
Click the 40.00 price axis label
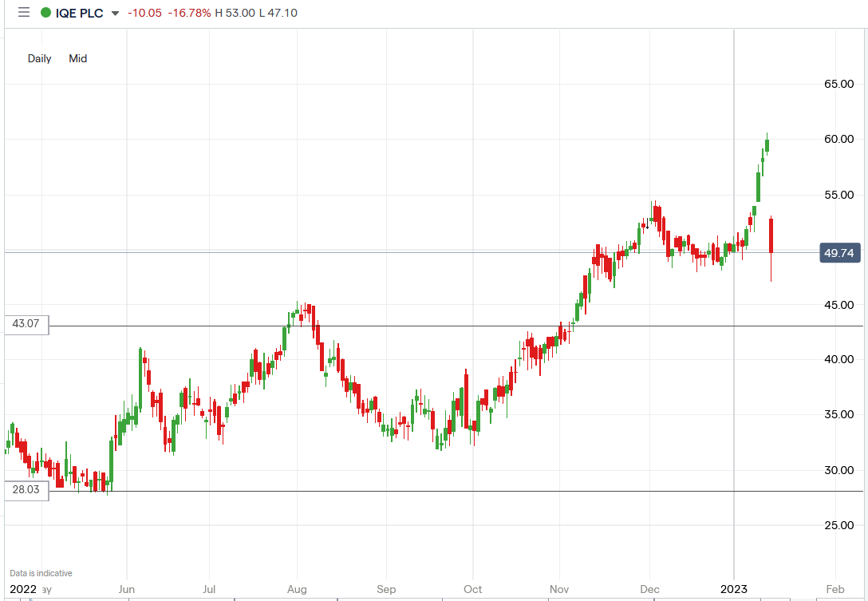838,359
